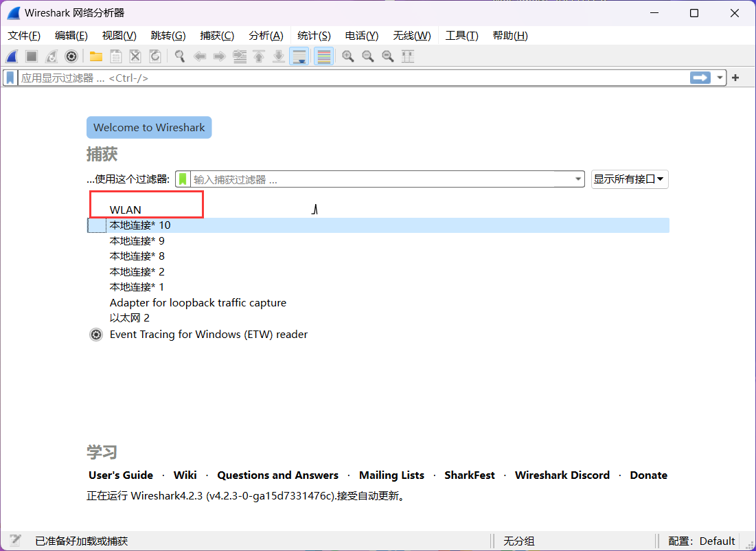The image size is (756, 551).
Task: Open 工具(T) menu
Action: click(x=461, y=36)
